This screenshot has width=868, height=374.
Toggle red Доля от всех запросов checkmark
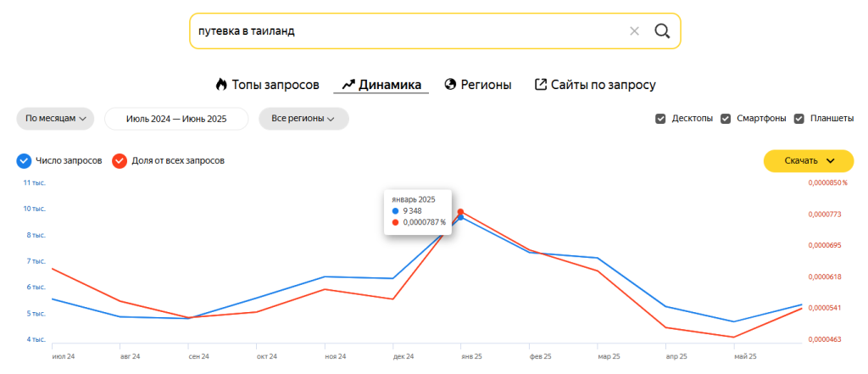120,160
